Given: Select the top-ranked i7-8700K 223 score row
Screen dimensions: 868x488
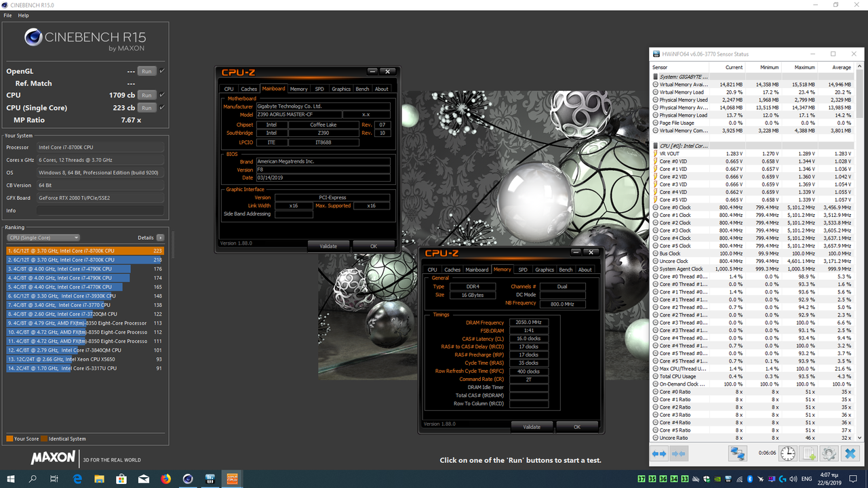Looking at the screenshot, I should point(85,251).
